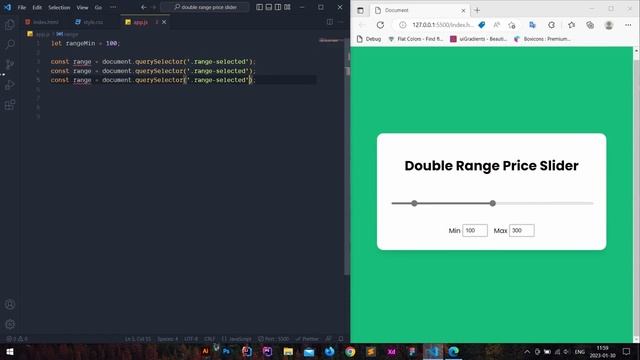Click the Edge tab actions menu icon
Screen dimensions: 640x360
tap(360, 10)
